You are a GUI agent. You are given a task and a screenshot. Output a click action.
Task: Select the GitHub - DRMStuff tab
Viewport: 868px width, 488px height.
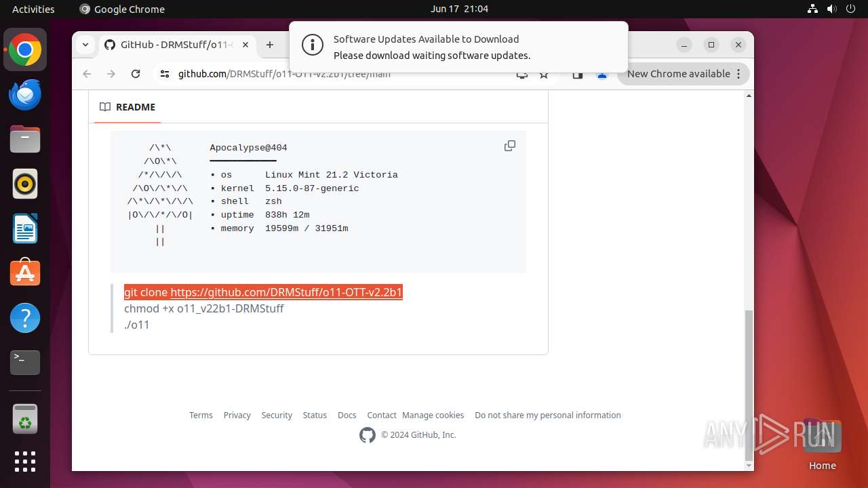176,45
